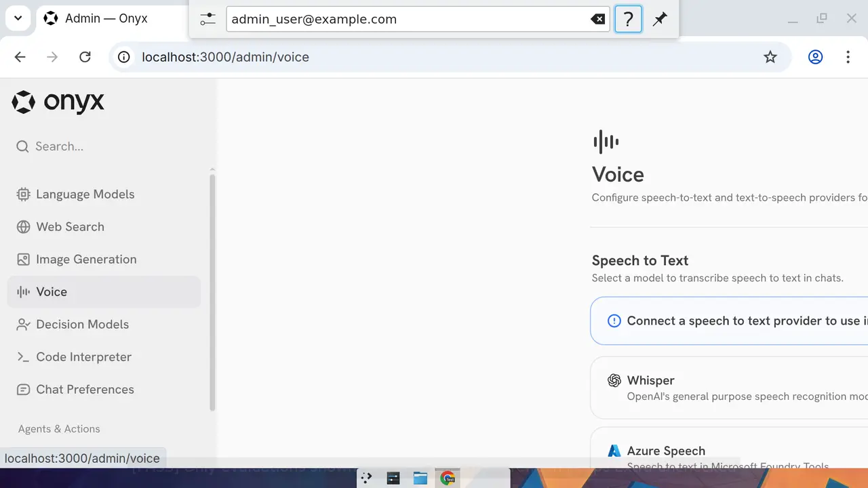View site information for localhost
Screen dimensions: 868x488
[124, 57]
